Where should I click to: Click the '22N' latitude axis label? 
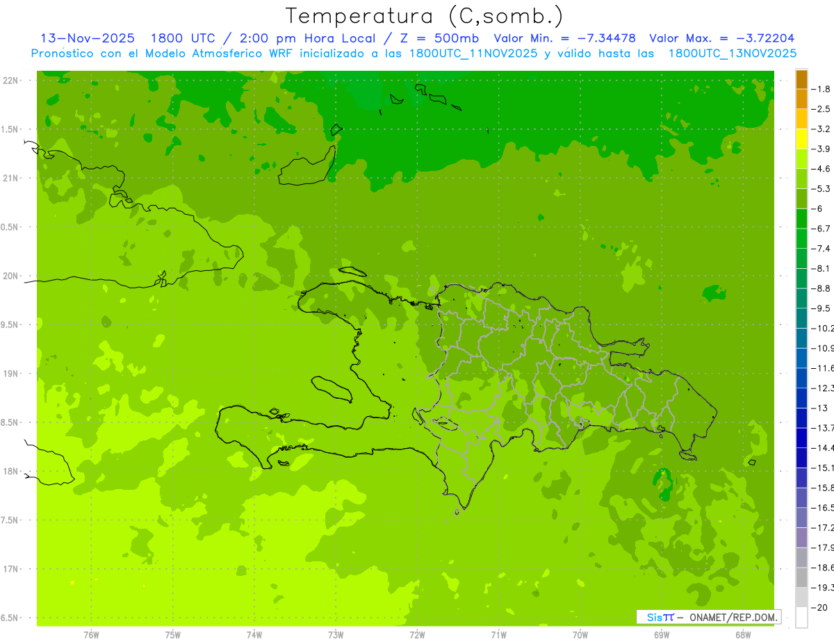(x=10, y=81)
